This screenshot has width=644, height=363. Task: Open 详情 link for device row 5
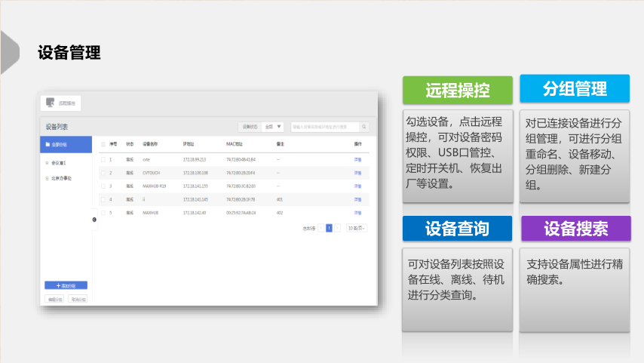(357, 213)
